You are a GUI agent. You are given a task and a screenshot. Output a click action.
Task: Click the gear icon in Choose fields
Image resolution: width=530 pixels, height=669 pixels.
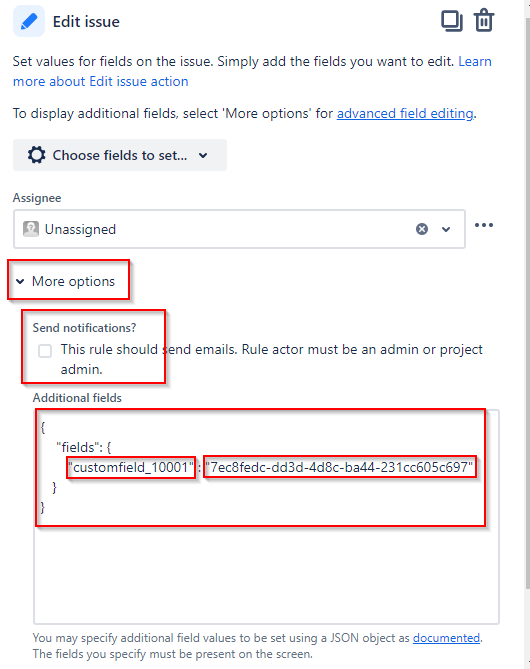tap(36, 155)
